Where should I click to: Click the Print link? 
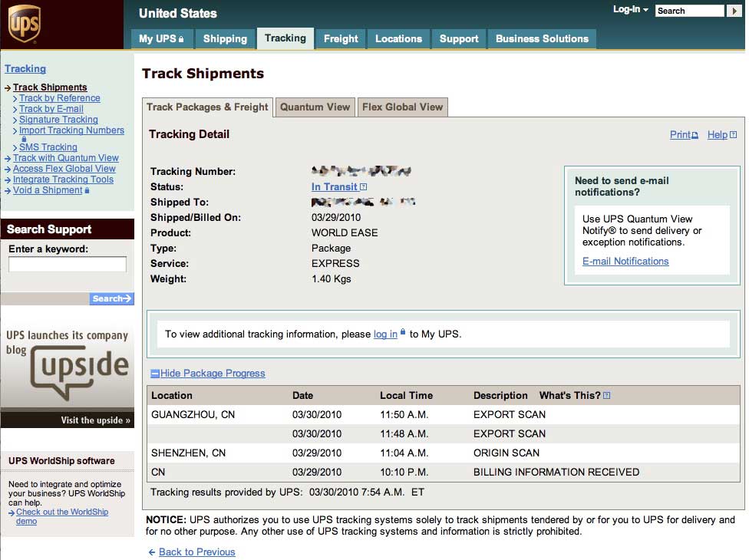click(680, 135)
